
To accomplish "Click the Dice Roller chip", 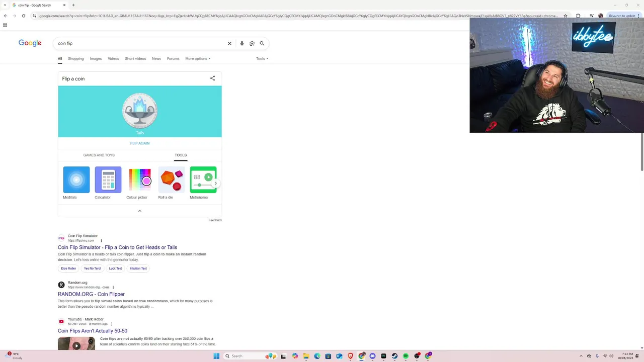I will tap(68, 268).
